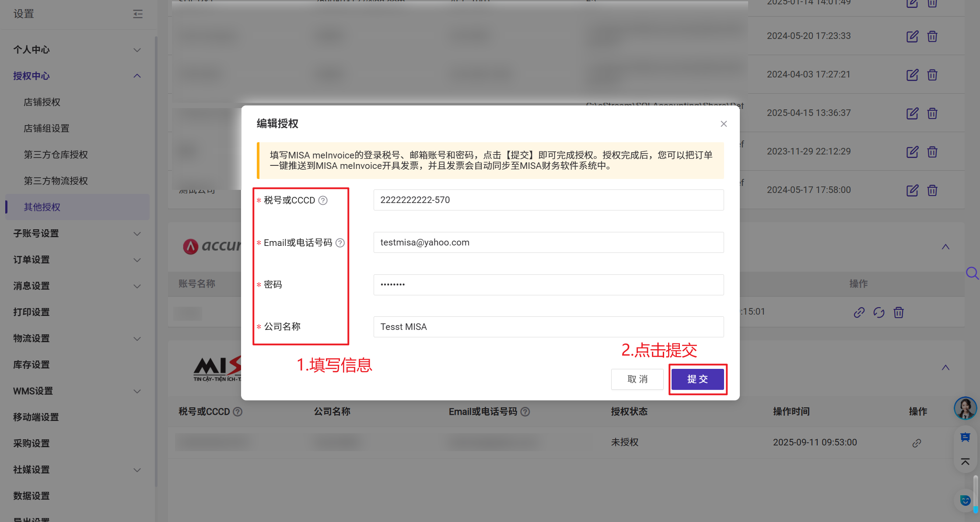This screenshot has width=980, height=522.
Task: Click the 公司名称 input field
Action: point(548,327)
